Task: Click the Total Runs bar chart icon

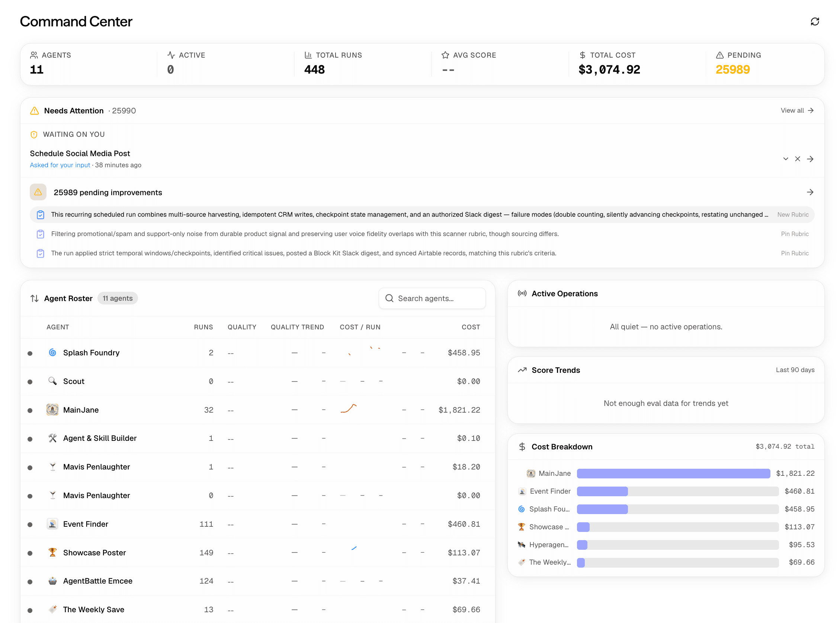Action: pyautogui.click(x=308, y=55)
